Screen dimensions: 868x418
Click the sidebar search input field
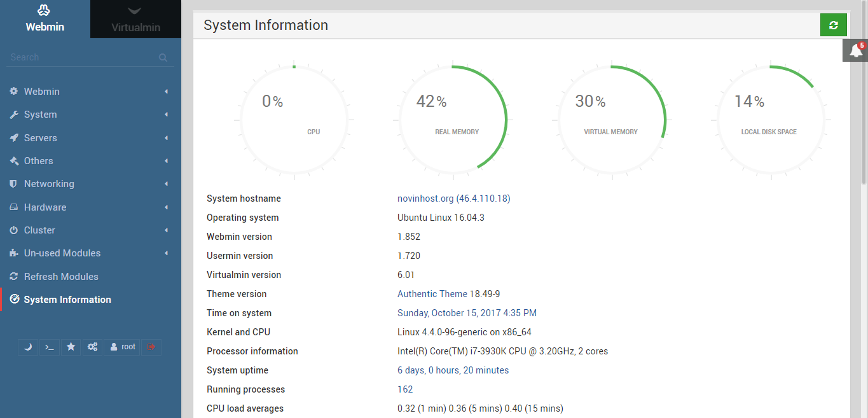[79, 57]
